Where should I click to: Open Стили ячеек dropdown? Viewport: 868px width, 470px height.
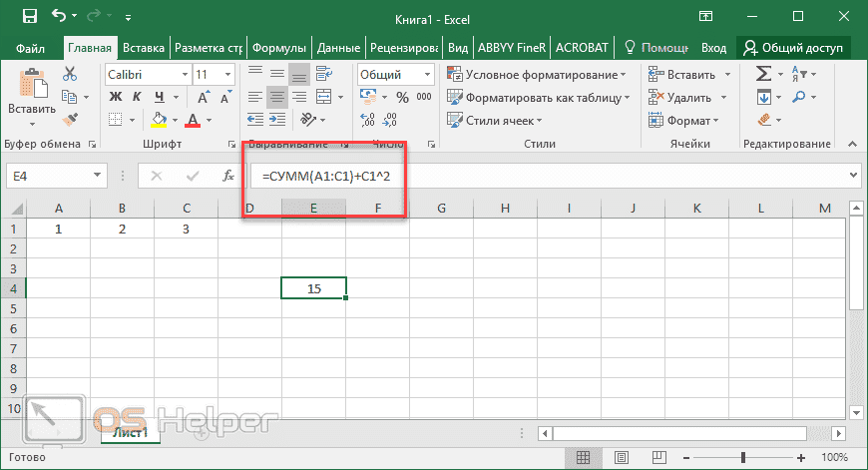494,120
